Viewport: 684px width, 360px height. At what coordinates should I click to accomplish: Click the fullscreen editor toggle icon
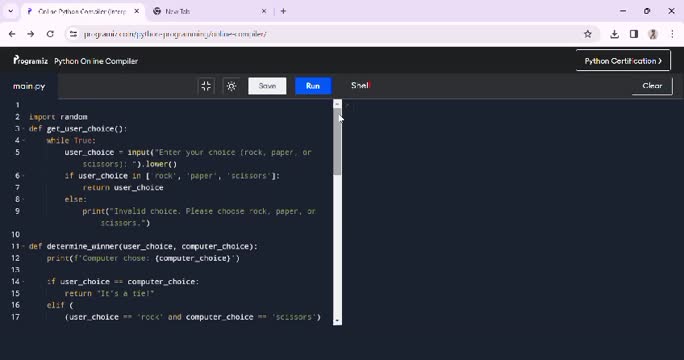[x=206, y=86]
